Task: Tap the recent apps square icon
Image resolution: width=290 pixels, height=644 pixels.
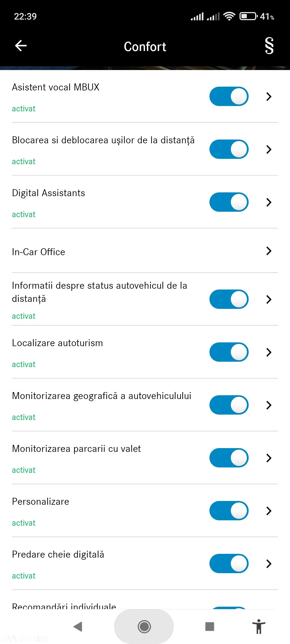Action: 209,627
